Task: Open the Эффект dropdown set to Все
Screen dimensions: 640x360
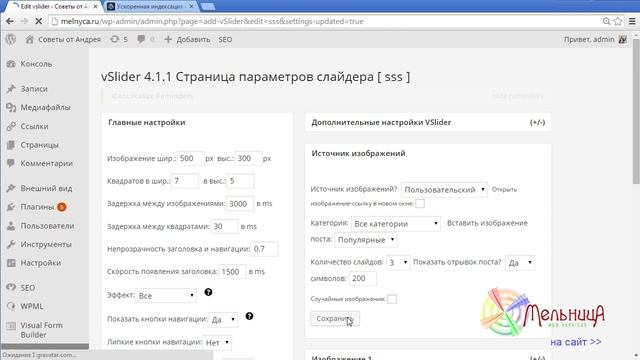Action: tap(166, 296)
